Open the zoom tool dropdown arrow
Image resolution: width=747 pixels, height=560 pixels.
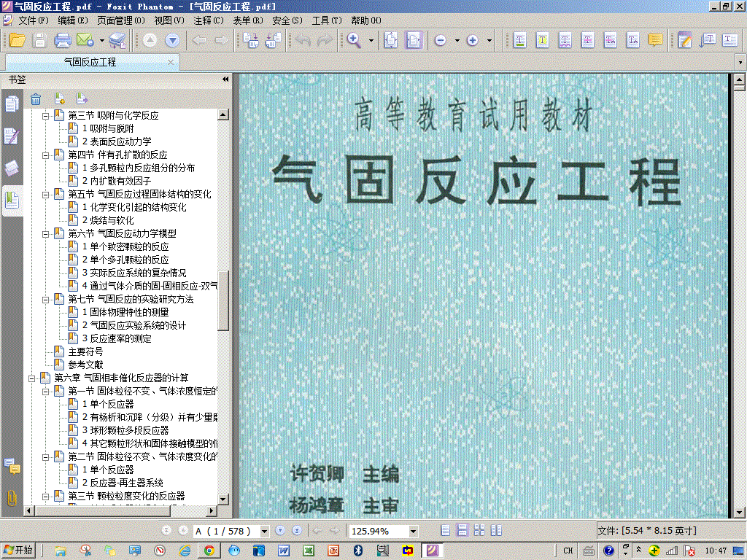pyautogui.click(x=371, y=41)
